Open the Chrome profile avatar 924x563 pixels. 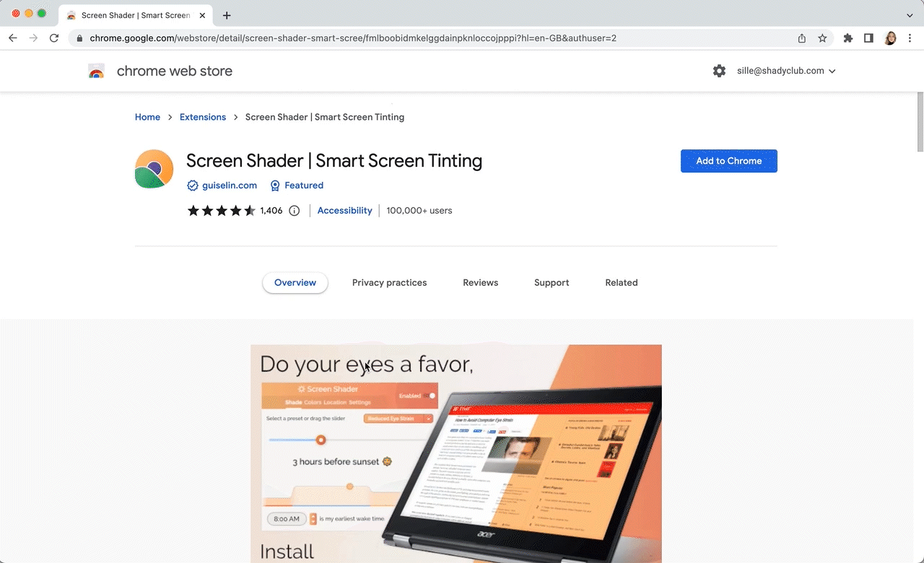click(891, 38)
